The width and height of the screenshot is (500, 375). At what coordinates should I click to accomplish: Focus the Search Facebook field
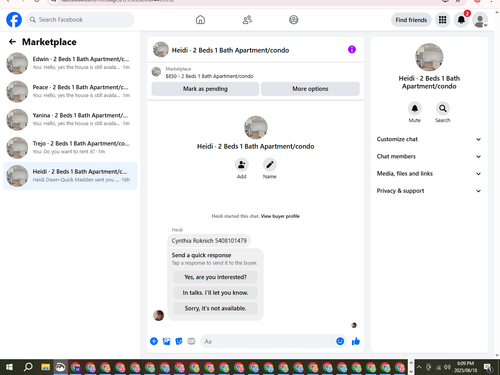coord(80,20)
